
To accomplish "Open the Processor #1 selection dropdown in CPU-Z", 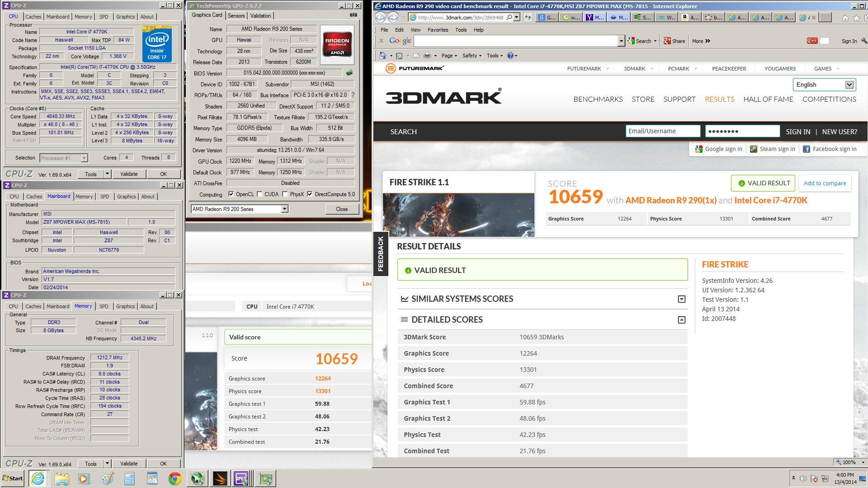I will click(x=84, y=158).
